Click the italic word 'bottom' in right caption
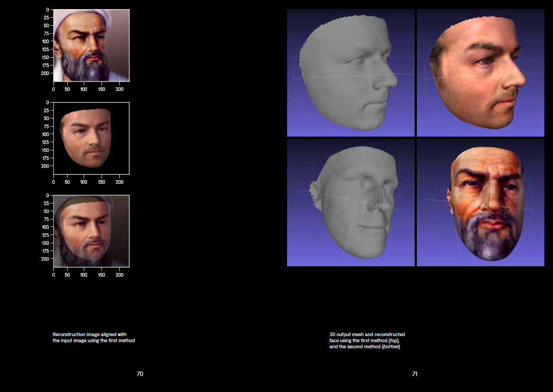 (x=390, y=347)
